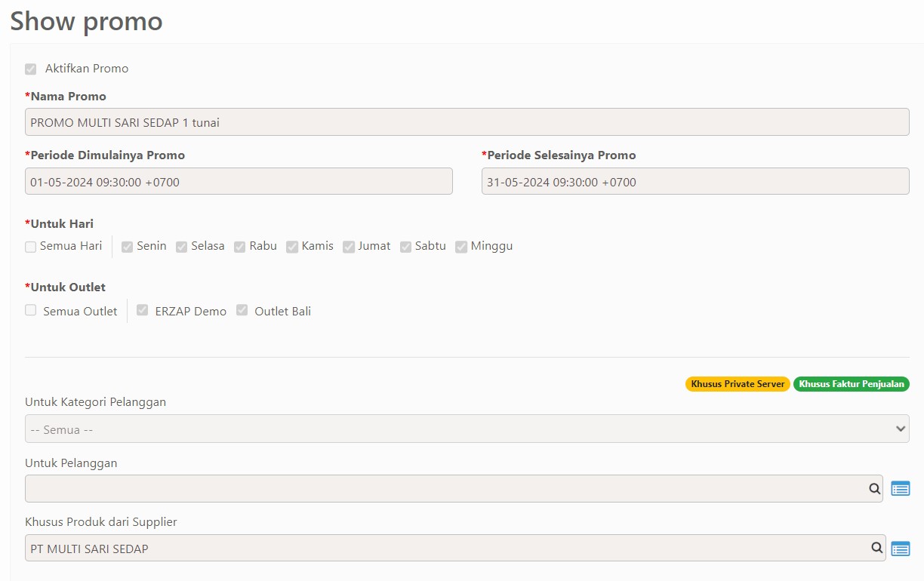Click the Untuk Kategori Pelanggan label

click(x=95, y=402)
